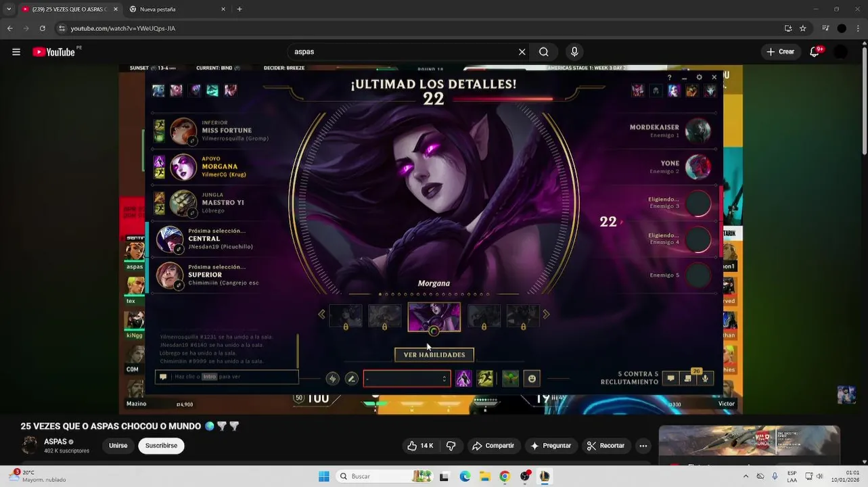The height and width of the screenshot is (487, 868).
Task: Open Chrome media control icon
Action: click(x=825, y=28)
